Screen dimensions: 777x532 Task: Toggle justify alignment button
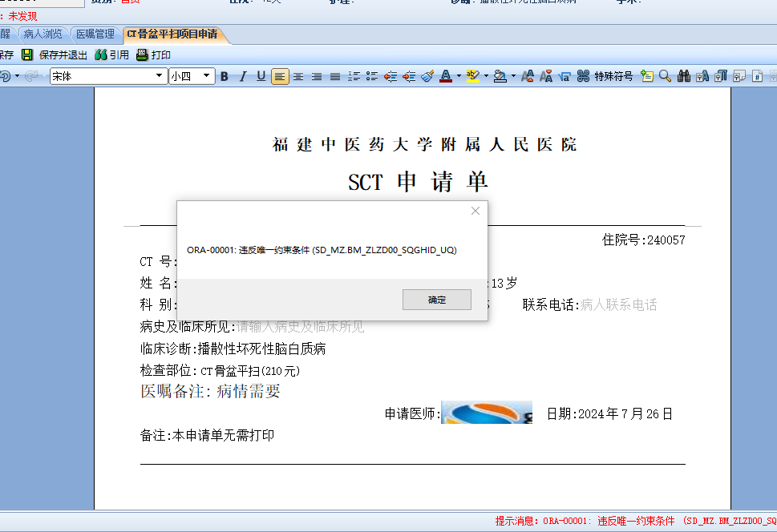pyautogui.click(x=335, y=76)
